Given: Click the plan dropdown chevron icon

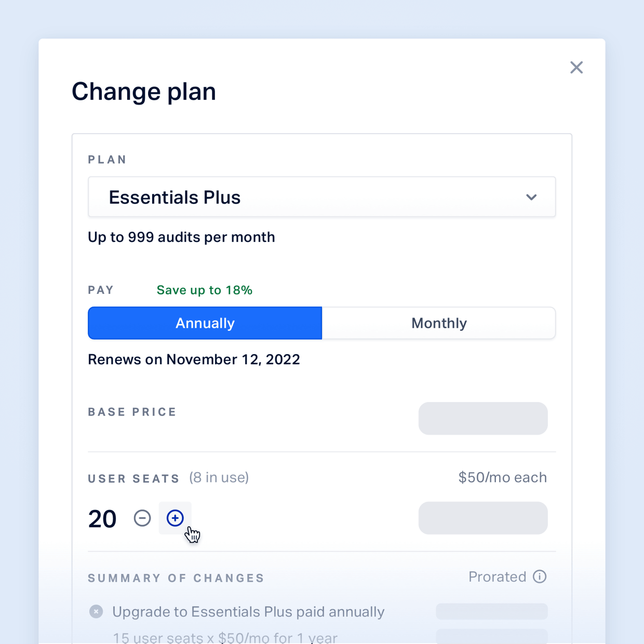Looking at the screenshot, I should (x=531, y=197).
